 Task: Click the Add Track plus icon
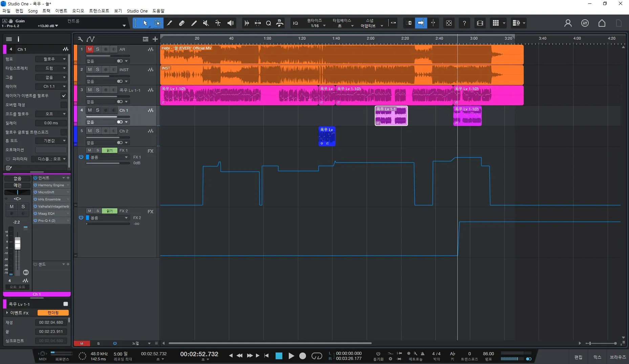(x=155, y=39)
